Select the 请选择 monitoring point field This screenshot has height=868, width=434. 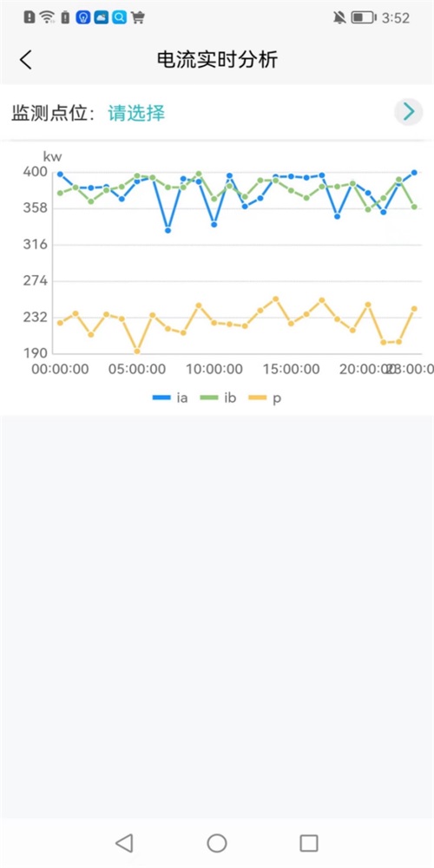click(x=136, y=113)
